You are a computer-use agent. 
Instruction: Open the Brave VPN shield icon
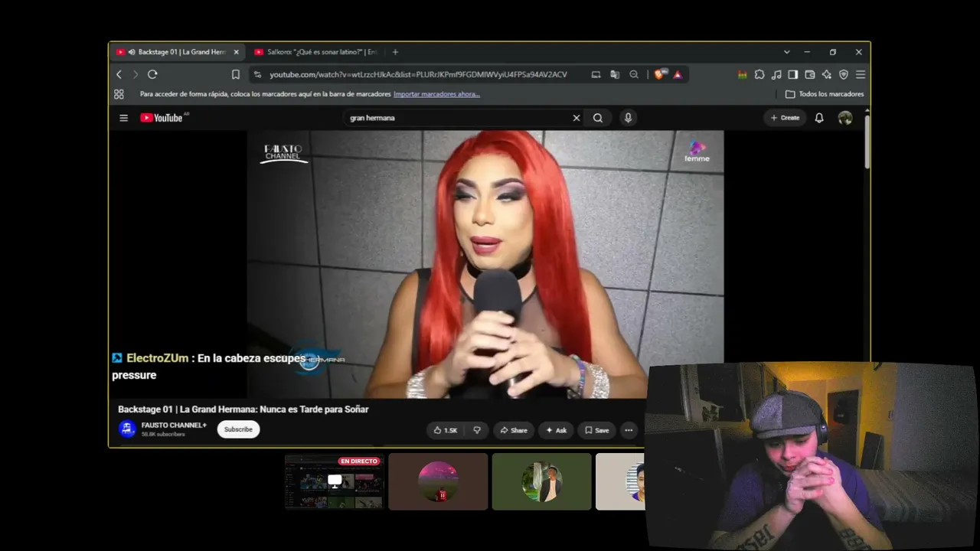pos(844,74)
